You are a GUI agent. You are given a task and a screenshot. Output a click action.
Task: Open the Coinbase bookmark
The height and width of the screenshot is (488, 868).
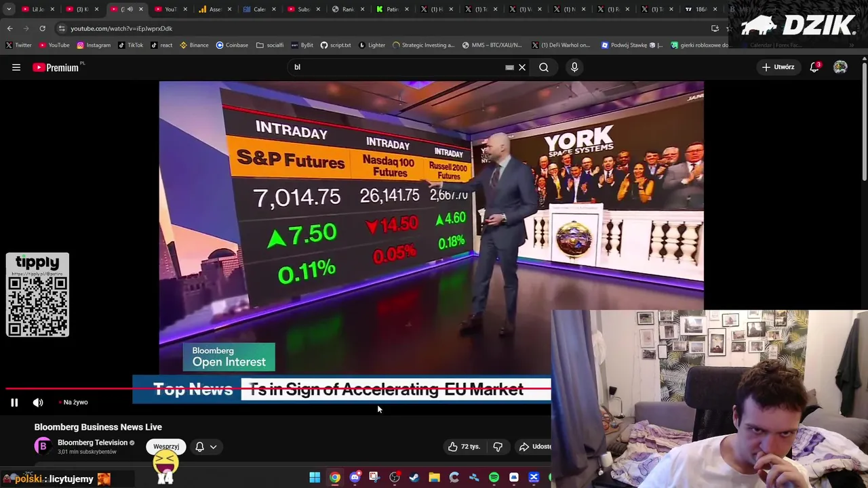(232, 45)
